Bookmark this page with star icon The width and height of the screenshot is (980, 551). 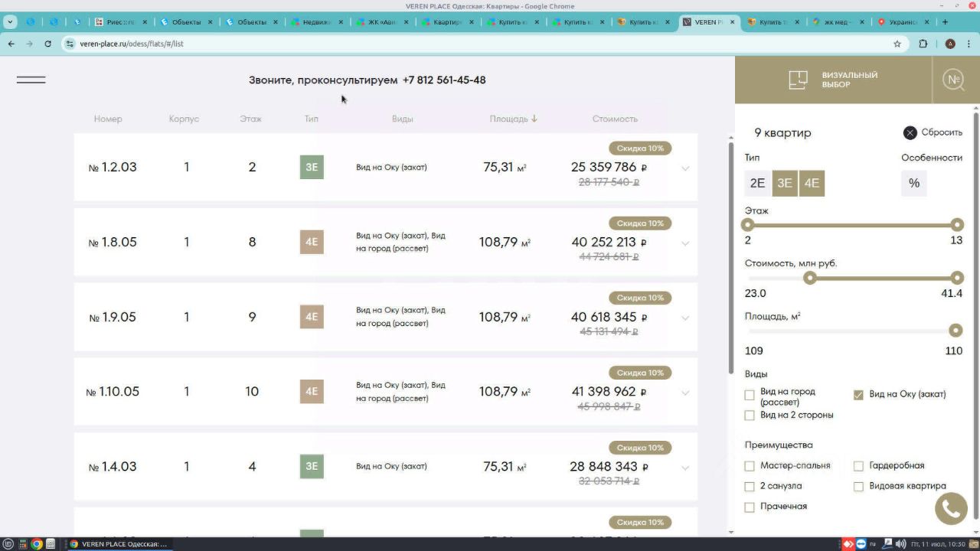tap(897, 44)
